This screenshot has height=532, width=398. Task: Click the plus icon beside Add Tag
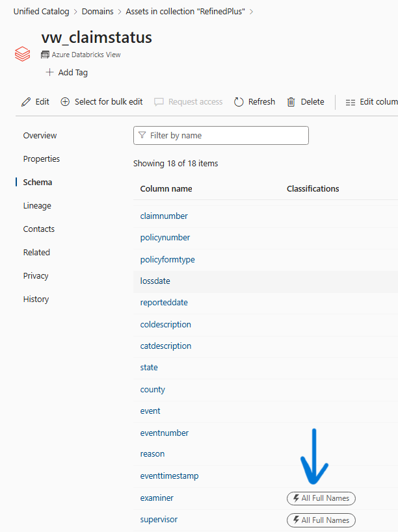coord(49,72)
